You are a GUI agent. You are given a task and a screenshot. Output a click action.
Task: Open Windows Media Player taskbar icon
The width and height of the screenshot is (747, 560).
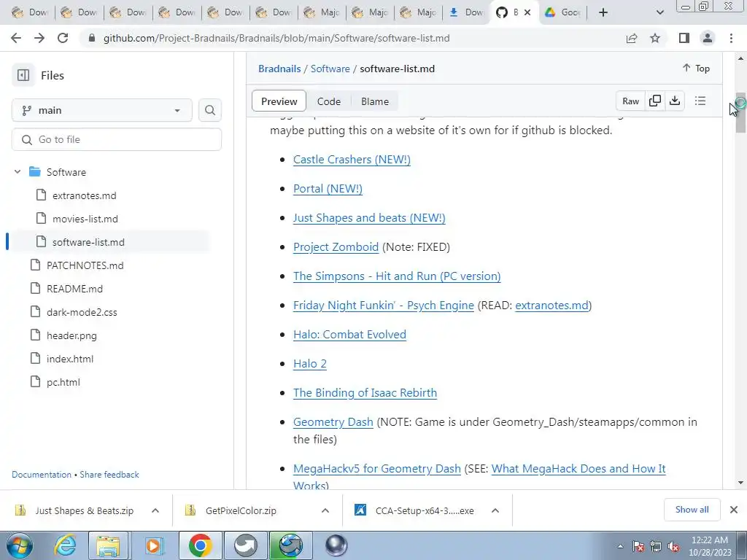[153, 545]
